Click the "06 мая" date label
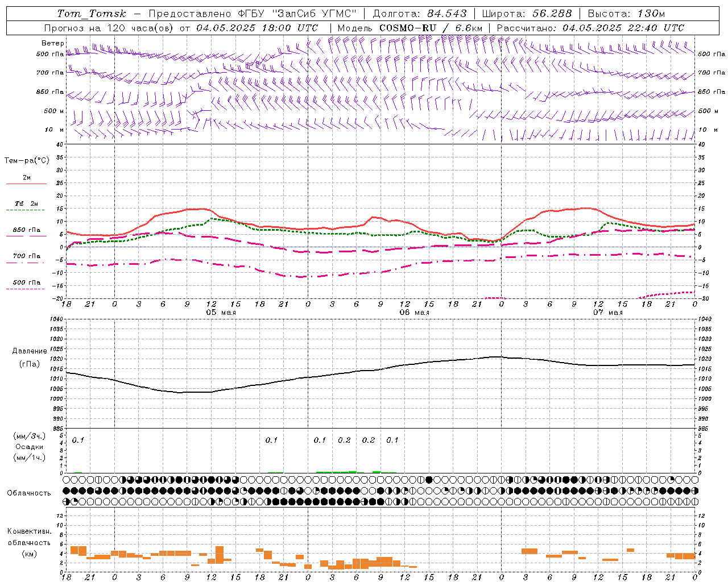728x582 pixels. click(414, 313)
